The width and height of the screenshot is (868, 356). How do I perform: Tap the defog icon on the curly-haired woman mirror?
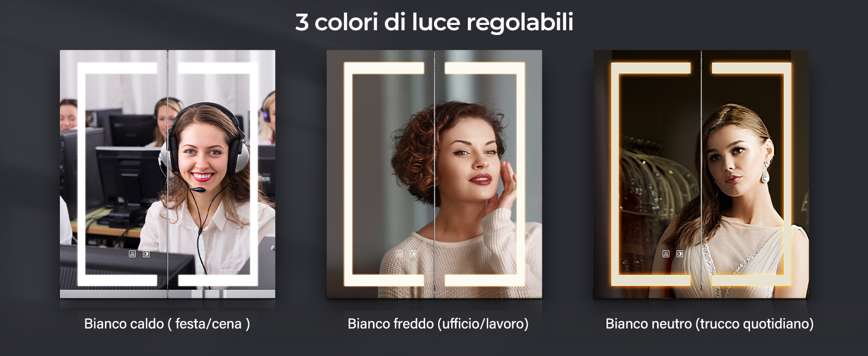399,253
